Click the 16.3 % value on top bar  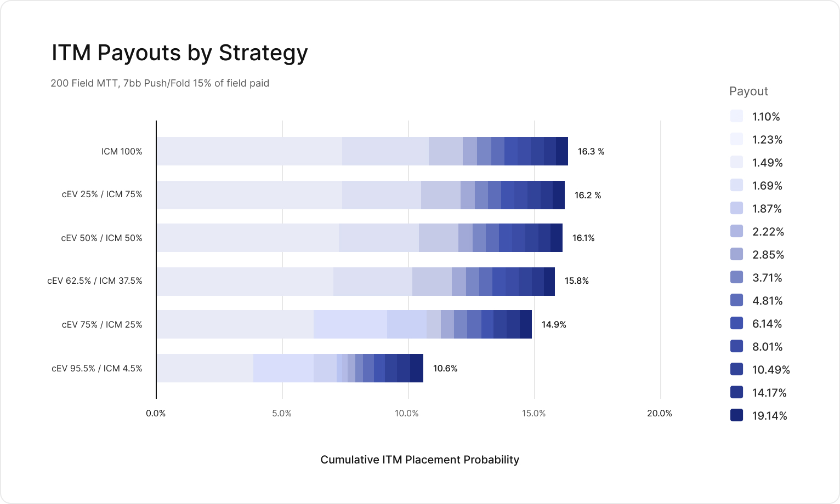(x=591, y=151)
